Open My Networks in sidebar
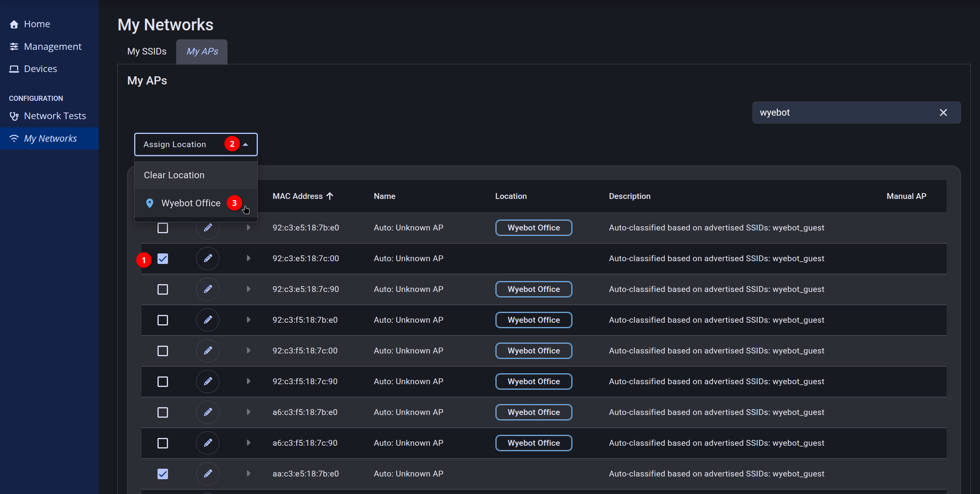The width and height of the screenshot is (980, 494). [x=49, y=139]
